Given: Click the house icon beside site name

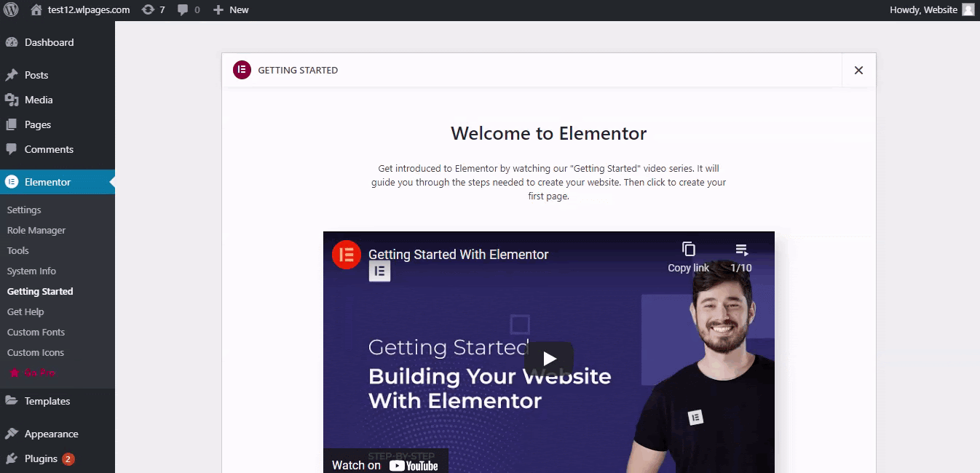Looking at the screenshot, I should pos(36,10).
